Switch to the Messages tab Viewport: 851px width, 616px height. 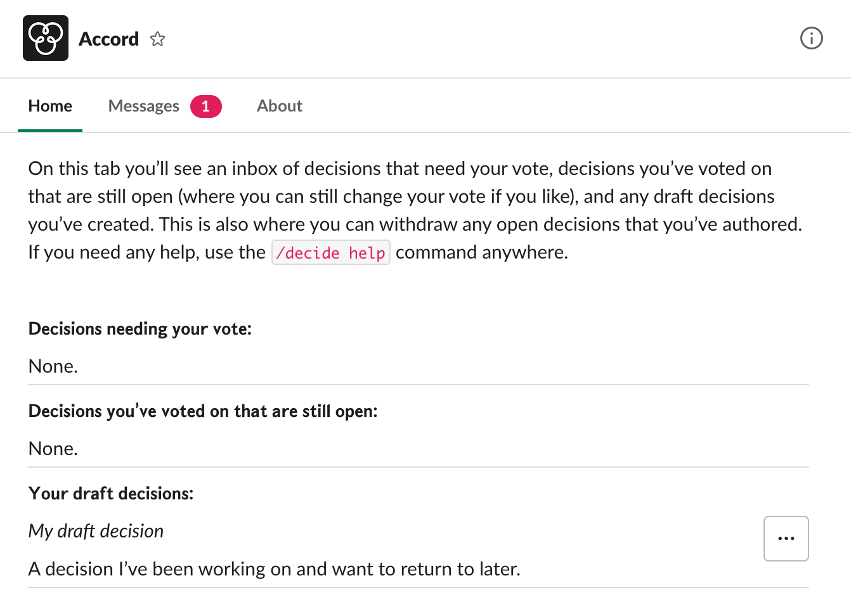click(x=144, y=106)
